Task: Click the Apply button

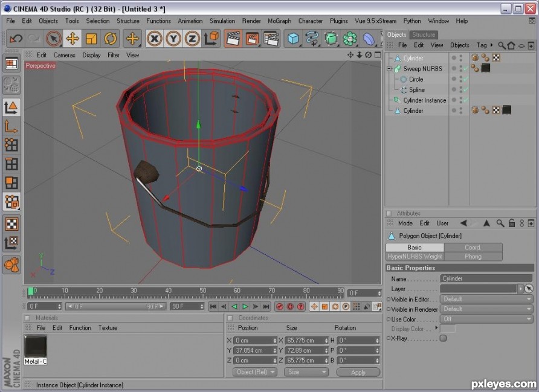Action: pos(358,373)
